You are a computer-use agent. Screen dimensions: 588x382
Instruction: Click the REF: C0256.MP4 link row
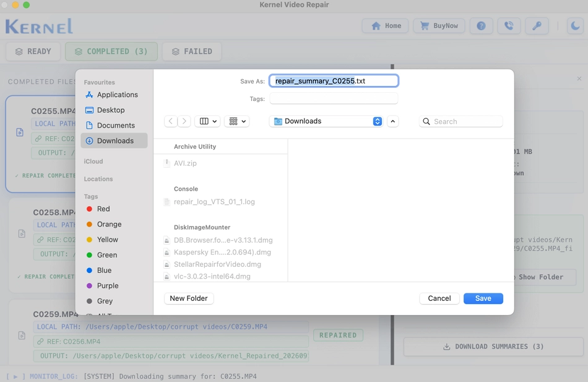[171, 342]
